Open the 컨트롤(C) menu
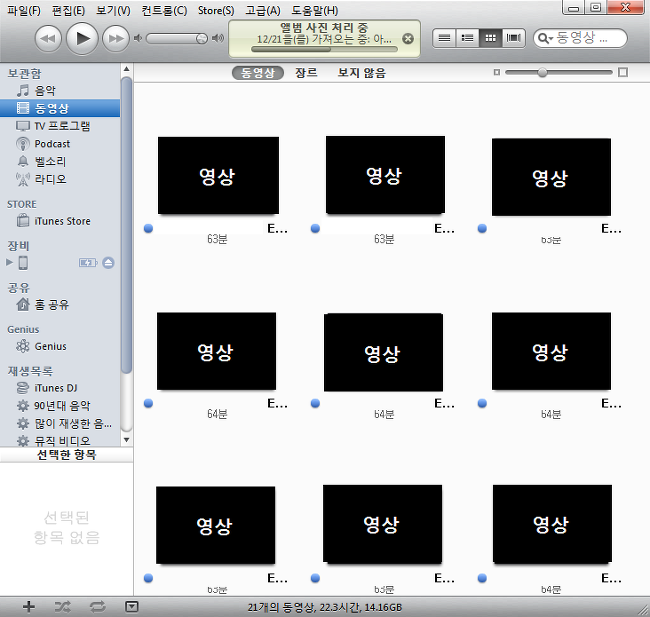Screen dimensions: 650x617 [x=164, y=10]
